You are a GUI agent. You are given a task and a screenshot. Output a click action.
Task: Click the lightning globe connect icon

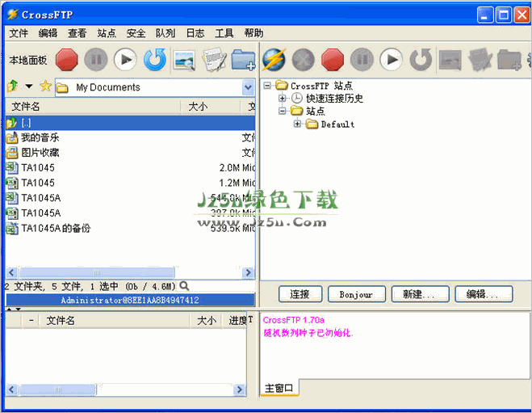coord(274,60)
